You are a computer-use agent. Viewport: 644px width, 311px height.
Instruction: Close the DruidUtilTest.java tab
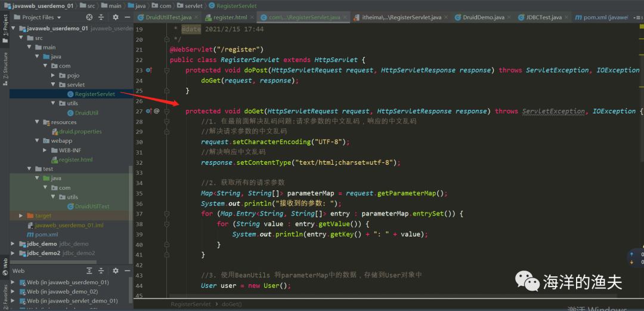tap(196, 18)
